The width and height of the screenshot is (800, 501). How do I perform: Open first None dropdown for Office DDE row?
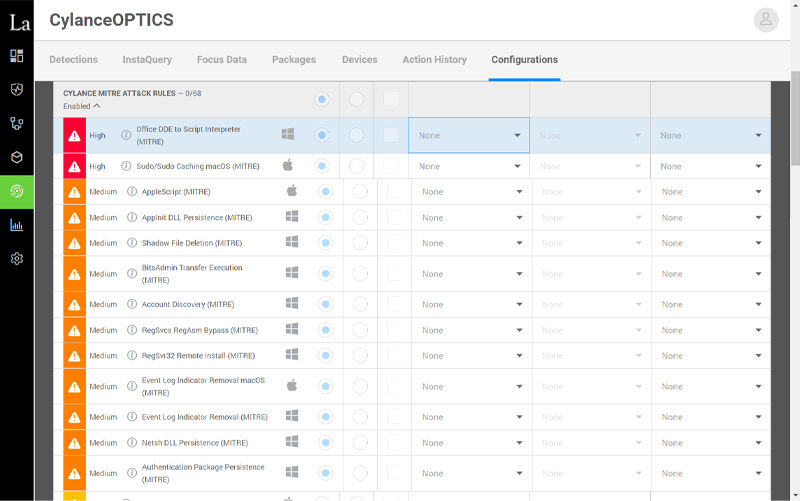click(x=469, y=135)
